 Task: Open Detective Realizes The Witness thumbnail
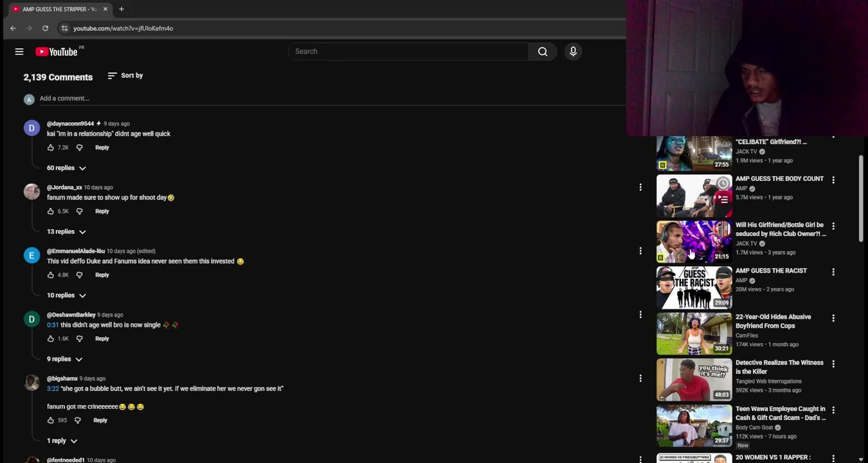click(694, 380)
